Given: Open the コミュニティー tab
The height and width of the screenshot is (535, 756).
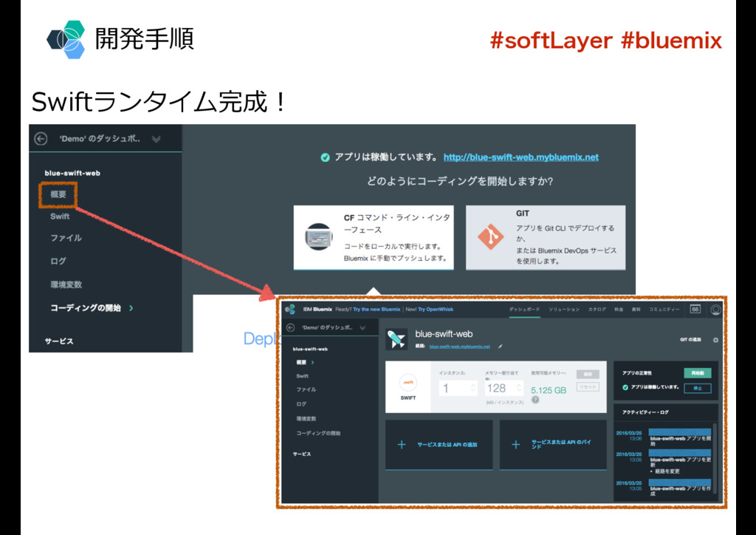Looking at the screenshot, I should pos(664,309).
